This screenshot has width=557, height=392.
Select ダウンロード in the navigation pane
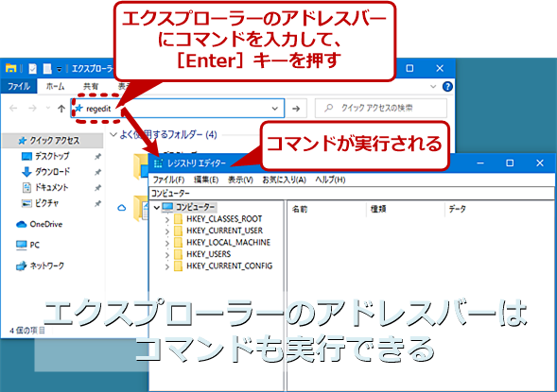click(52, 172)
